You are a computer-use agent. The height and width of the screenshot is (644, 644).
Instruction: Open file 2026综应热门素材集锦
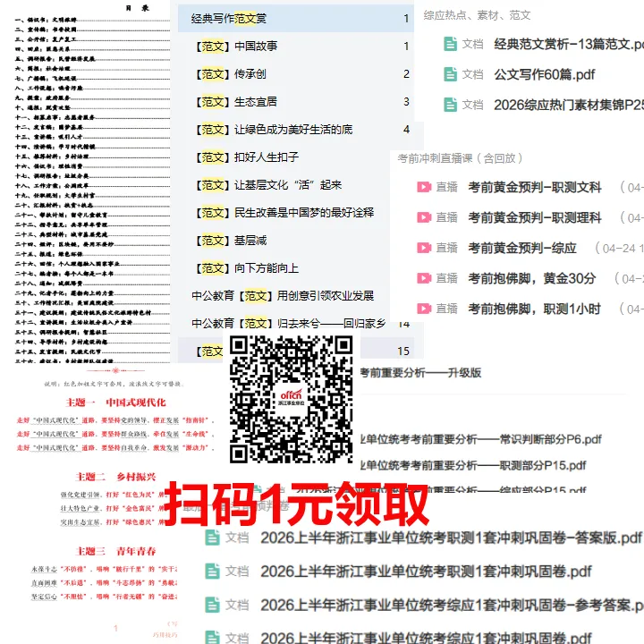point(569,106)
